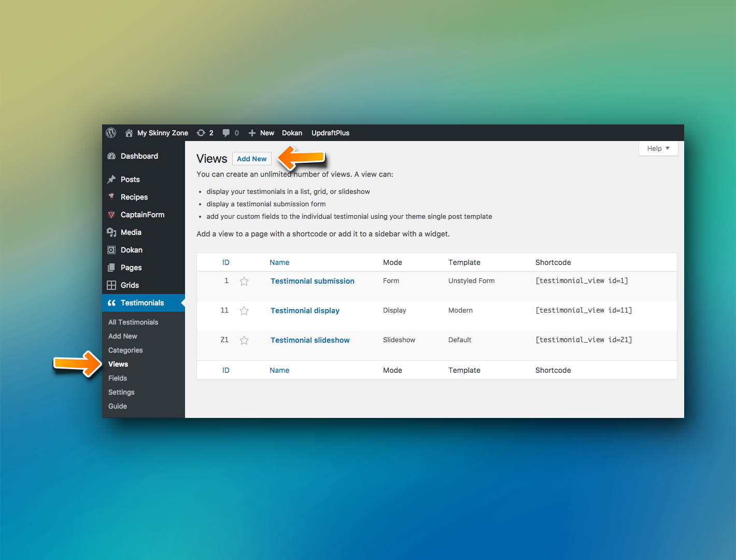Viewport: 736px width, 560px height.
Task: Open the New content menu
Action: coord(262,133)
